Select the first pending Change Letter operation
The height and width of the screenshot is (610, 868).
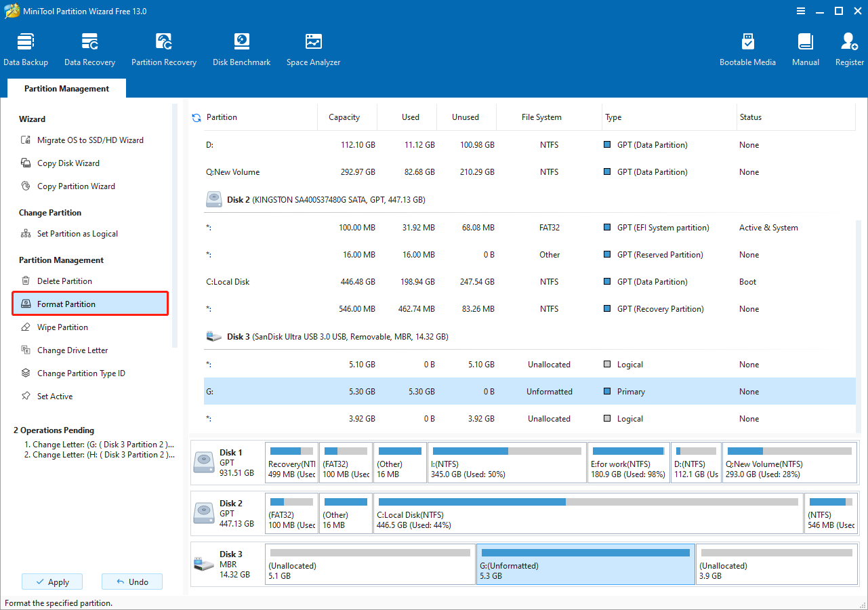[x=99, y=445]
